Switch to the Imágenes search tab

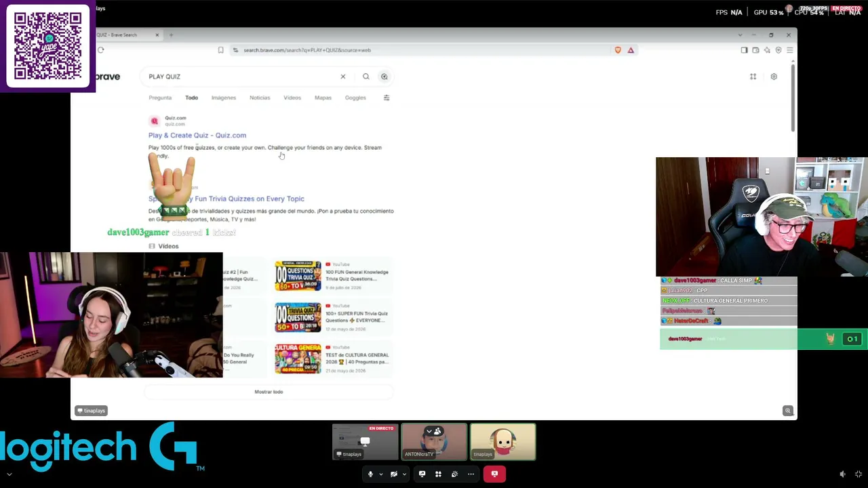pos(224,98)
